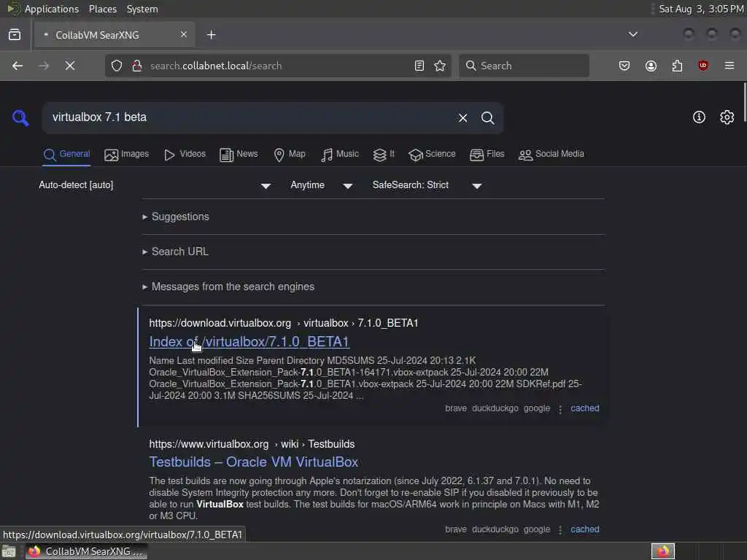Open the more options dots for first result
The height and width of the screenshot is (560, 747).
pos(560,409)
